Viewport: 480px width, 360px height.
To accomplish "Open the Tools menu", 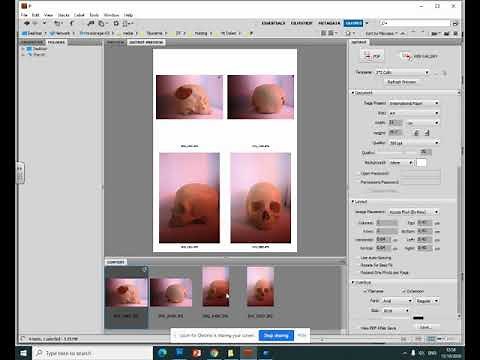I will coord(94,15).
